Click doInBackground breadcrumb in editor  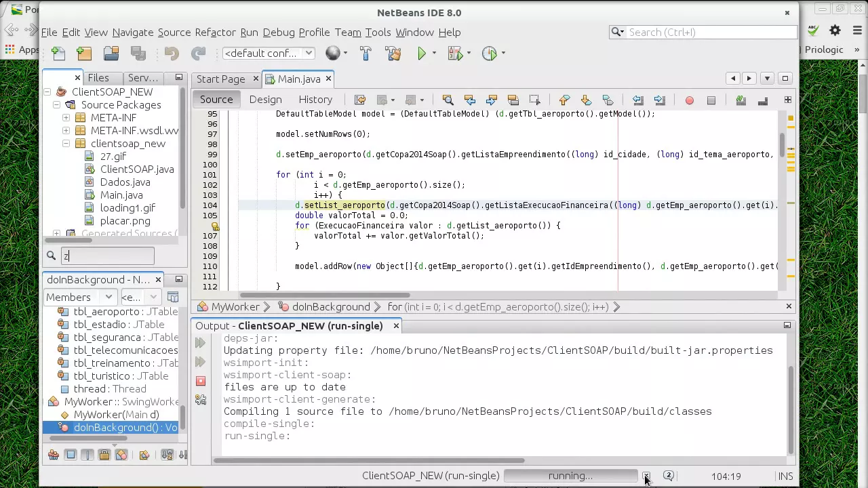click(x=331, y=307)
